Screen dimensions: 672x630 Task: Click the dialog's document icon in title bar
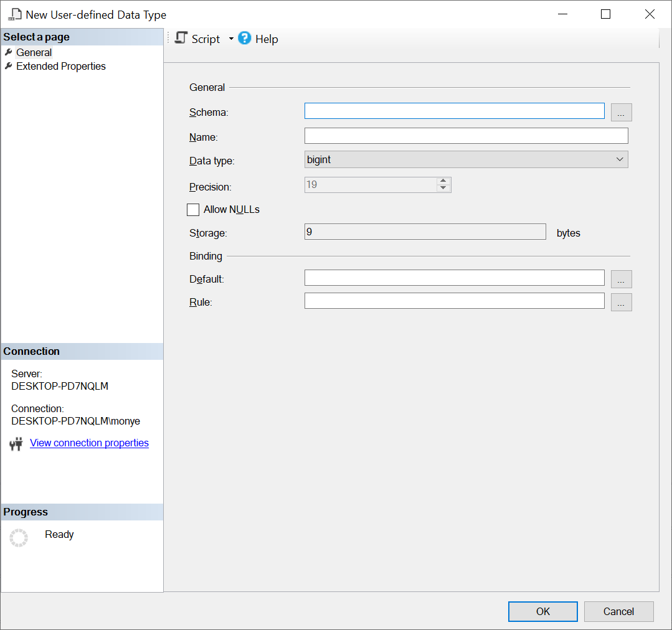click(15, 14)
